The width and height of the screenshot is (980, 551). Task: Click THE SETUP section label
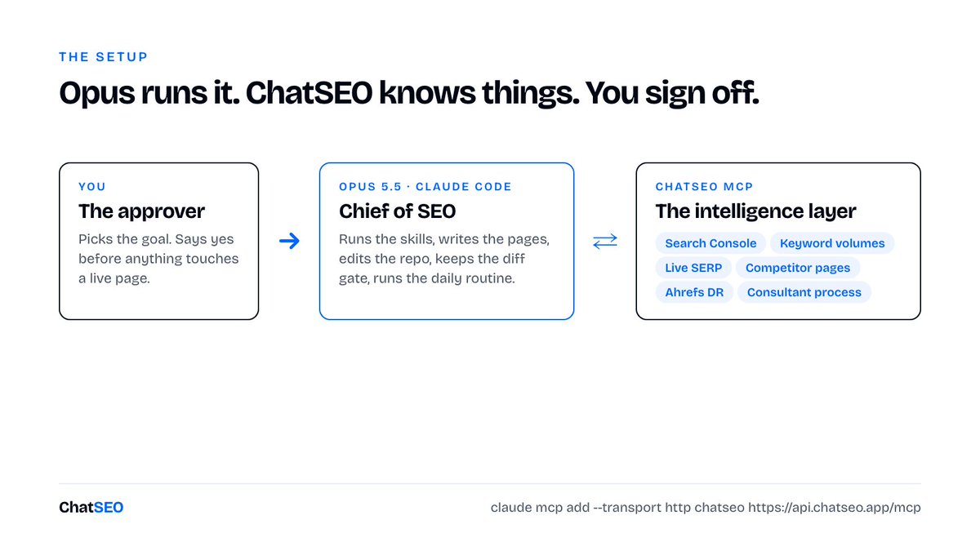tap(104, 57)
